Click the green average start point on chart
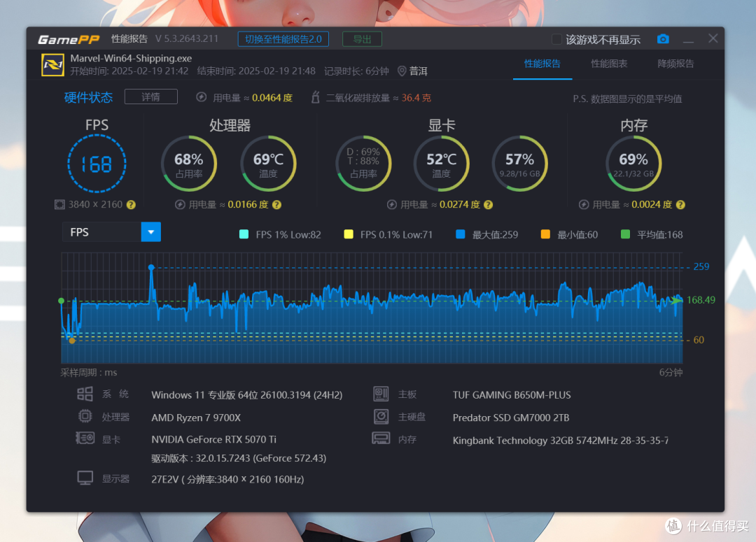Image resolution: width=756 pixels, height=542 pixels. point(61,301)
